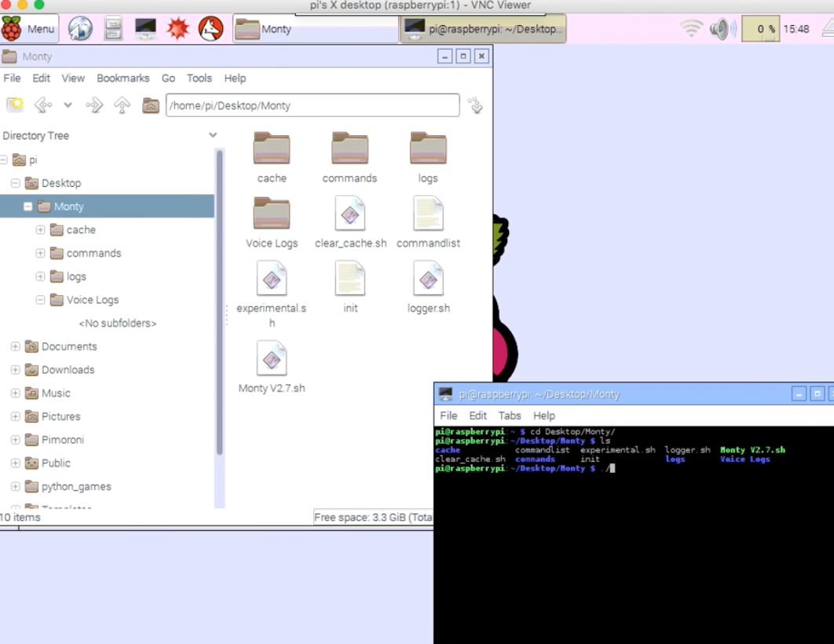Screen dimensions: 834x644
Task: Click the volume speaker icon
Action: click(722, 29)
